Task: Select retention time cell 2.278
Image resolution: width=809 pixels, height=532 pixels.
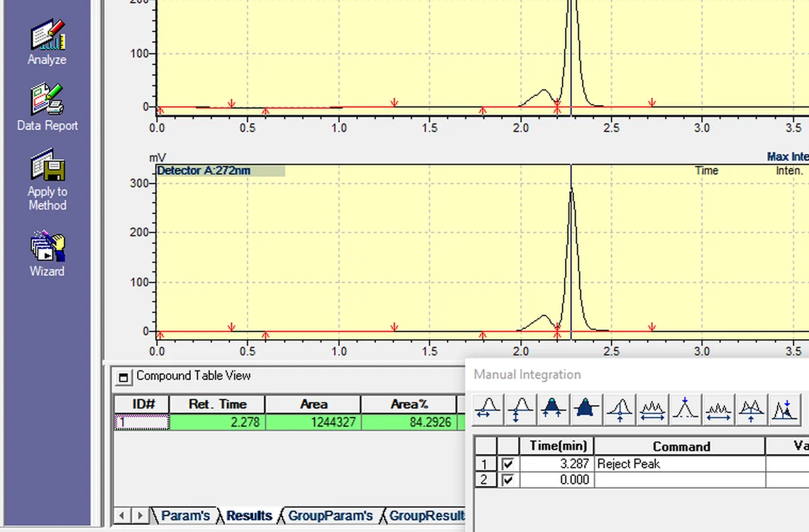Action: point(217,422)
